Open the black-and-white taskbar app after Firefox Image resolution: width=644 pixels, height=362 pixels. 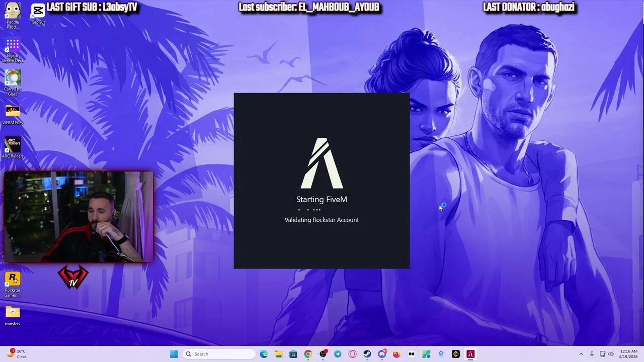coord(412,354)
